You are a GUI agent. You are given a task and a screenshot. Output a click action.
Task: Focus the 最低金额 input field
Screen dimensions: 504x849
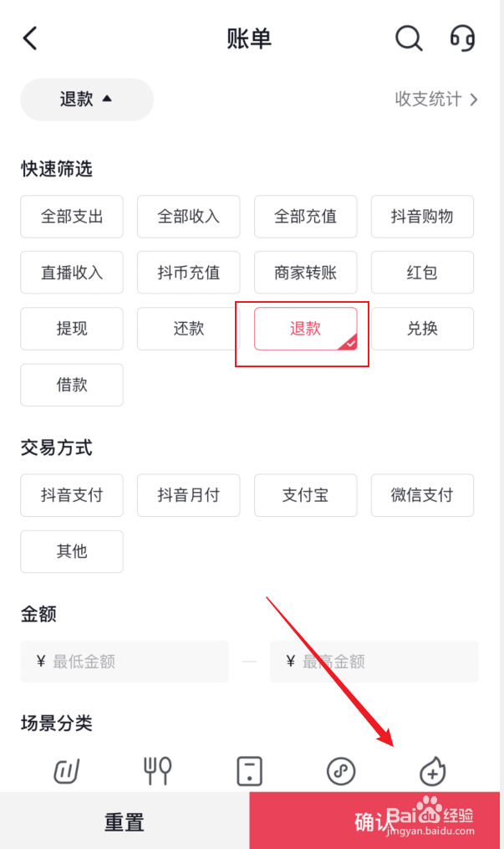125,661
